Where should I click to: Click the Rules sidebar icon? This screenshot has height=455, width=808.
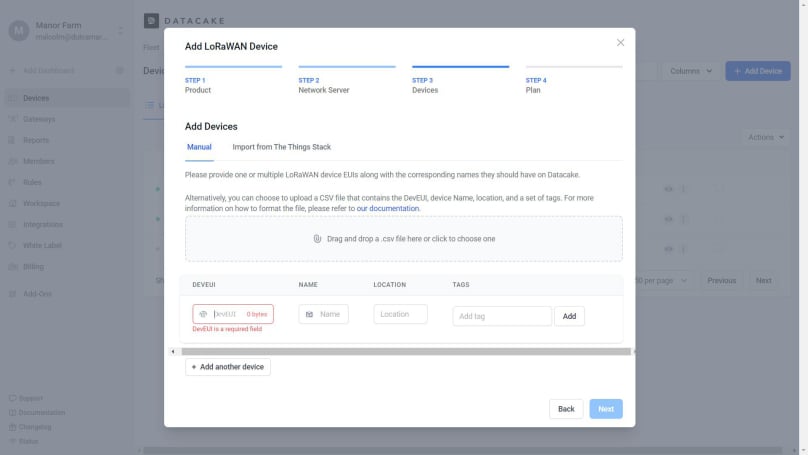tap(13, 182)
